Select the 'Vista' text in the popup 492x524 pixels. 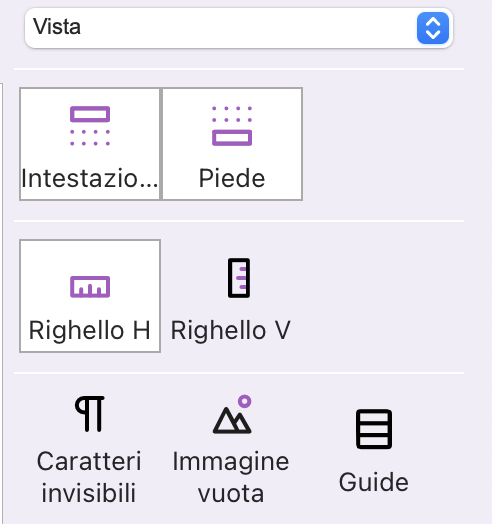[x=57, y=27]
